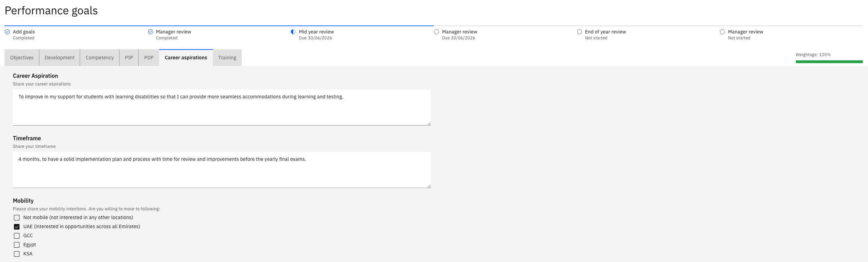Click the 'Please share your mobility intentions' text

(x=86, y=209)
